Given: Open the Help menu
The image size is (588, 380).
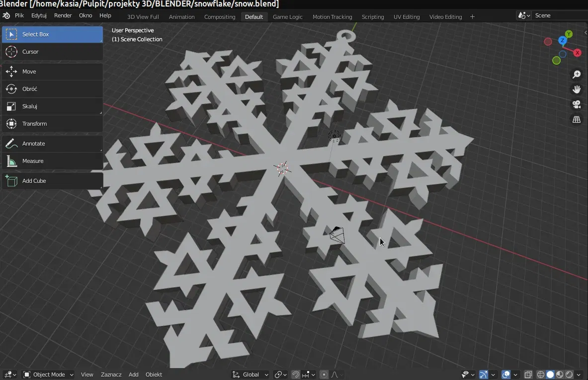Looking at the screenshot, I should pyautogui.click(x=105, y=15).
